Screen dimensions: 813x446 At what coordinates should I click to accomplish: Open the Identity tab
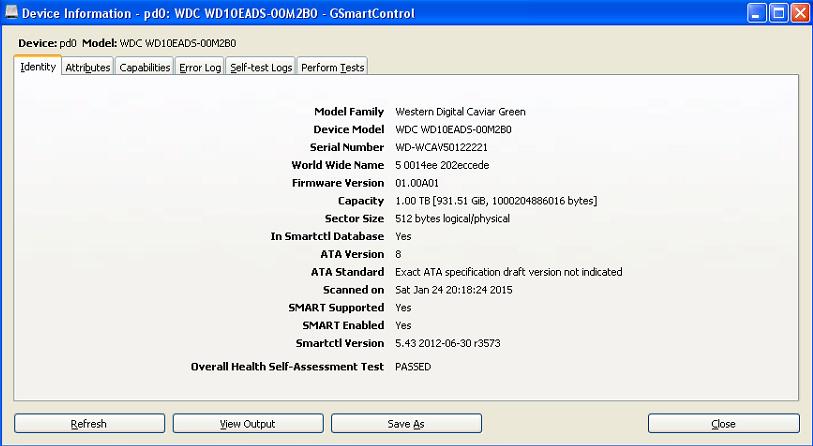[38, 66]
